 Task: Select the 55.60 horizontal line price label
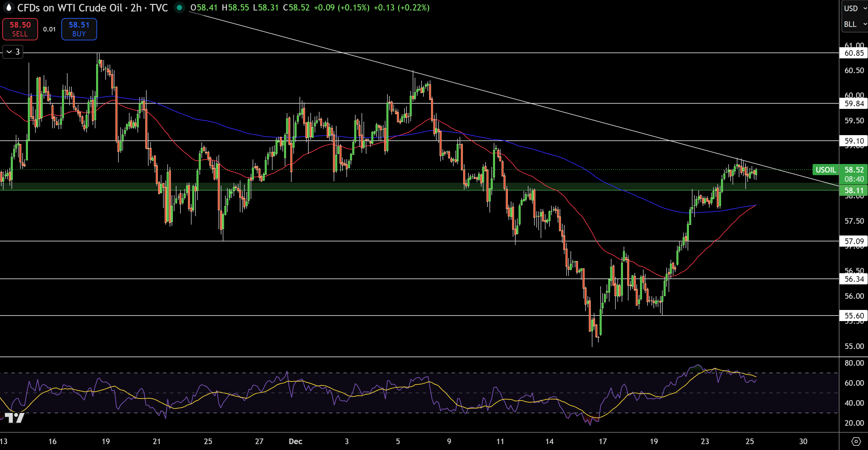[x=854, y=316]
